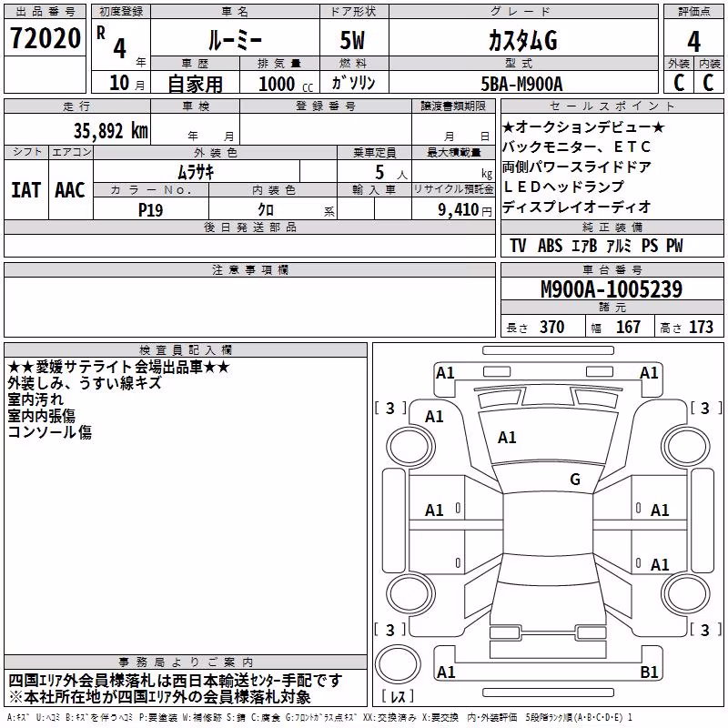This screenshot has height=728, width=728.
Task: Select the registration year R 4
Action: (112, 43)
